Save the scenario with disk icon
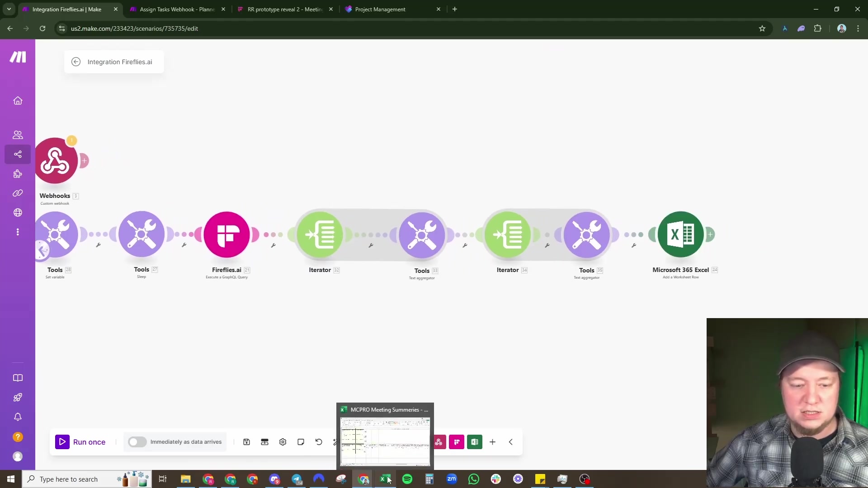 (x=246, y=442)
